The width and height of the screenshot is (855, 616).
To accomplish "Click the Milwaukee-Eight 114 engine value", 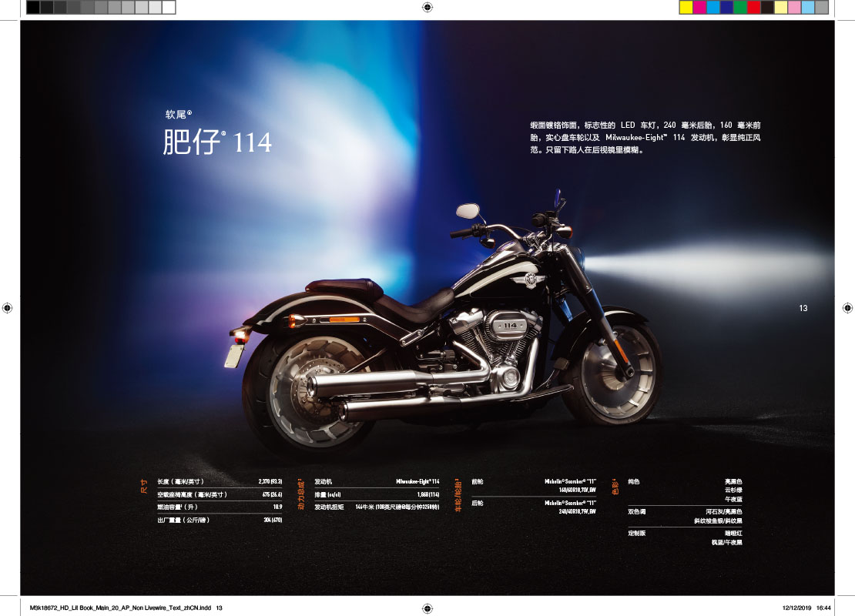I will tap(417, 482).
